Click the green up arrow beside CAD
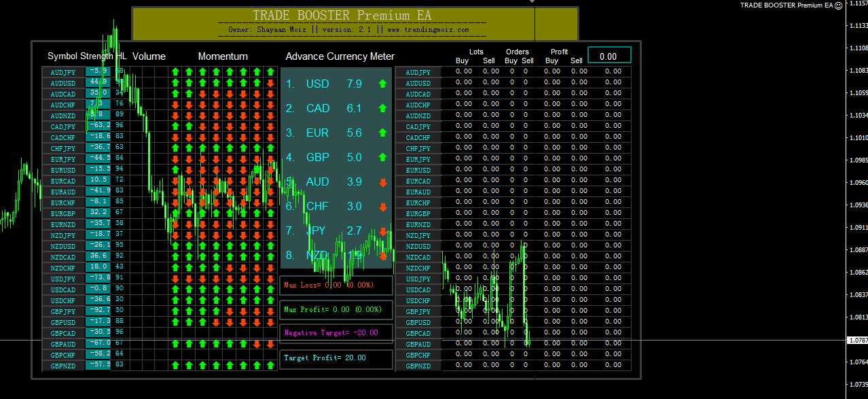The height and width of the screenshot is (399, 868). (x=382, y=108)
